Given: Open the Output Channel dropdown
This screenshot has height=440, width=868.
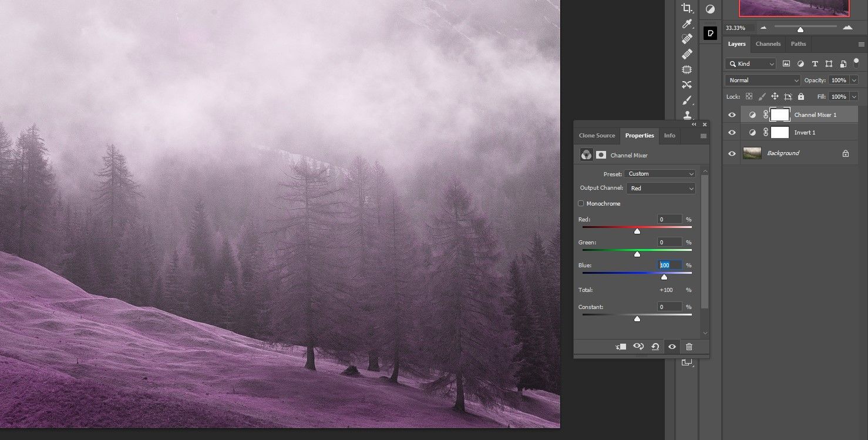Looking at the screenshot, I should pos(661,188).
